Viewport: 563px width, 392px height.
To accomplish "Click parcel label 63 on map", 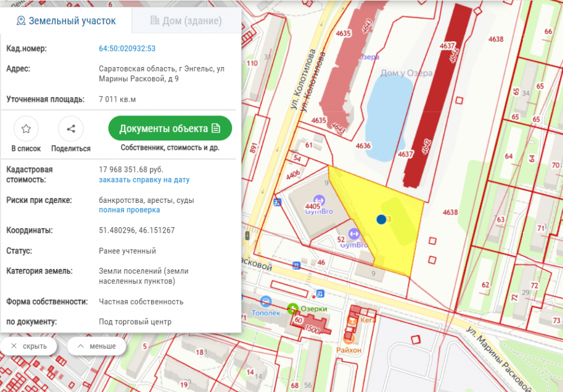I will coord(500,219).
